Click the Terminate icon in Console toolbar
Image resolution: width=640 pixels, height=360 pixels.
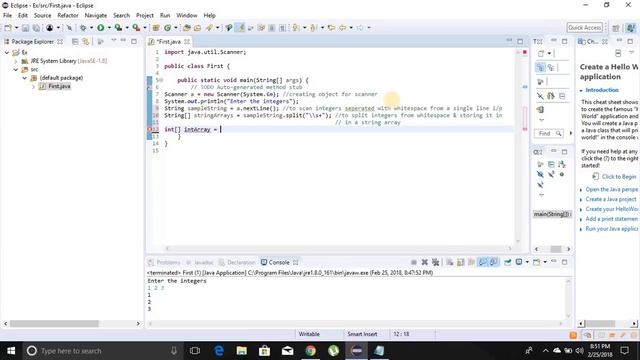point(414,262)
